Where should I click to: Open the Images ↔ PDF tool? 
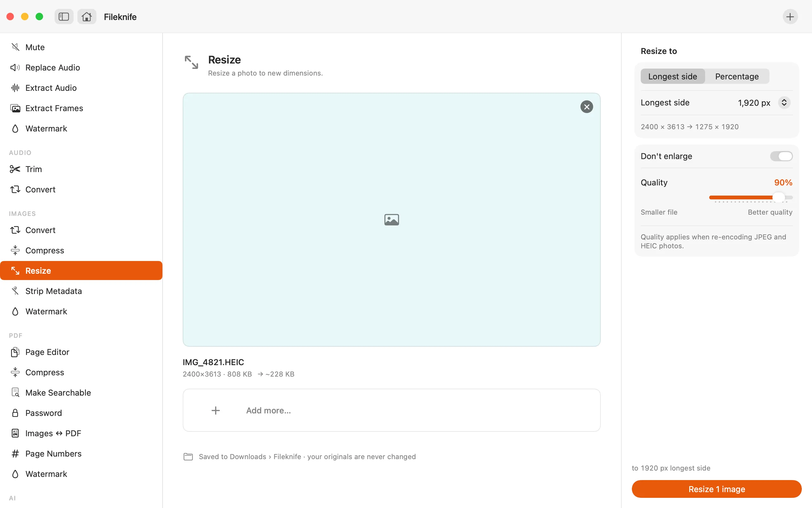click(x=81, y=433)
